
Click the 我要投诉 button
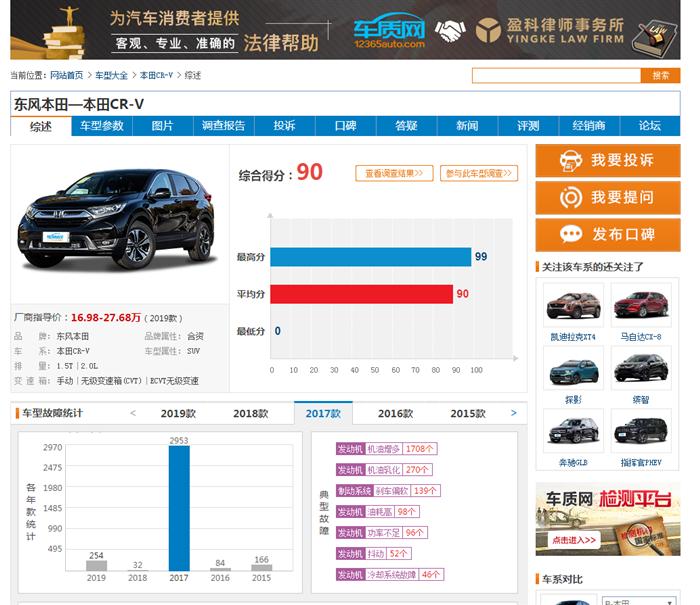tap(608, 161)
